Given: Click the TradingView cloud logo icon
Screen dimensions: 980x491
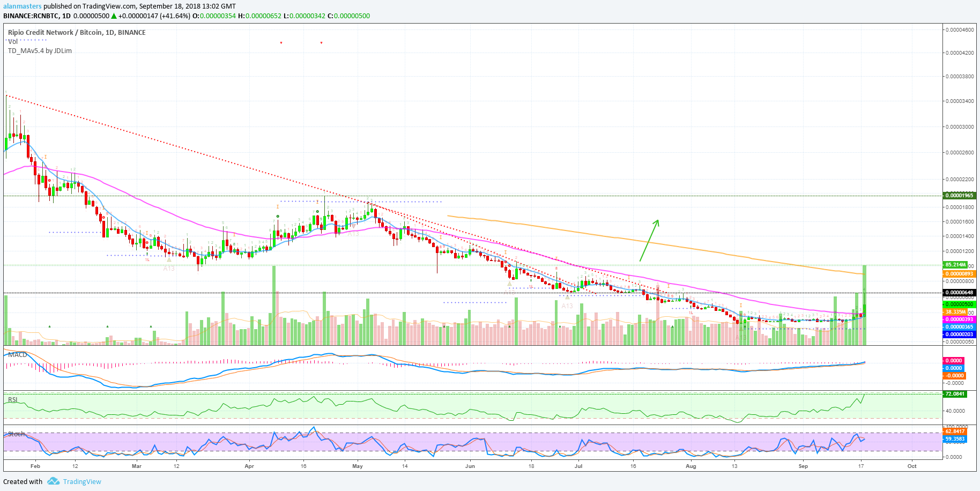Looking at the screenshot, I should (x=53, y=481).
